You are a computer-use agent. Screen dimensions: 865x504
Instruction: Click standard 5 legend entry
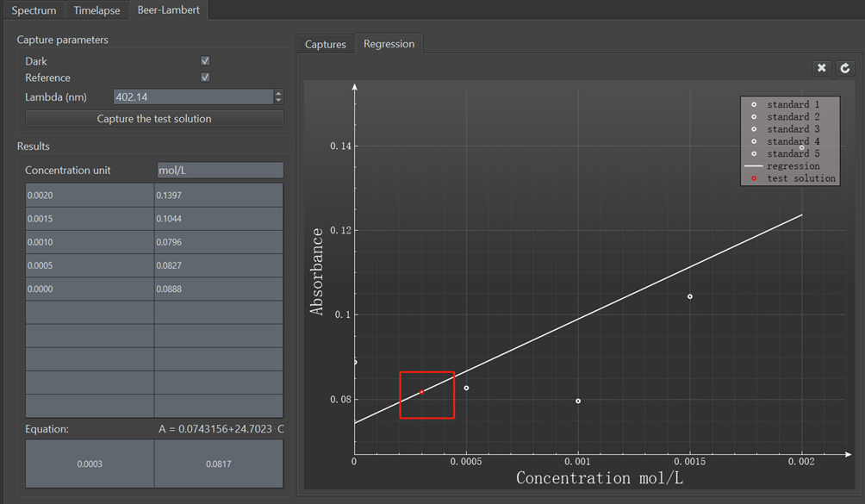[787, 153]
